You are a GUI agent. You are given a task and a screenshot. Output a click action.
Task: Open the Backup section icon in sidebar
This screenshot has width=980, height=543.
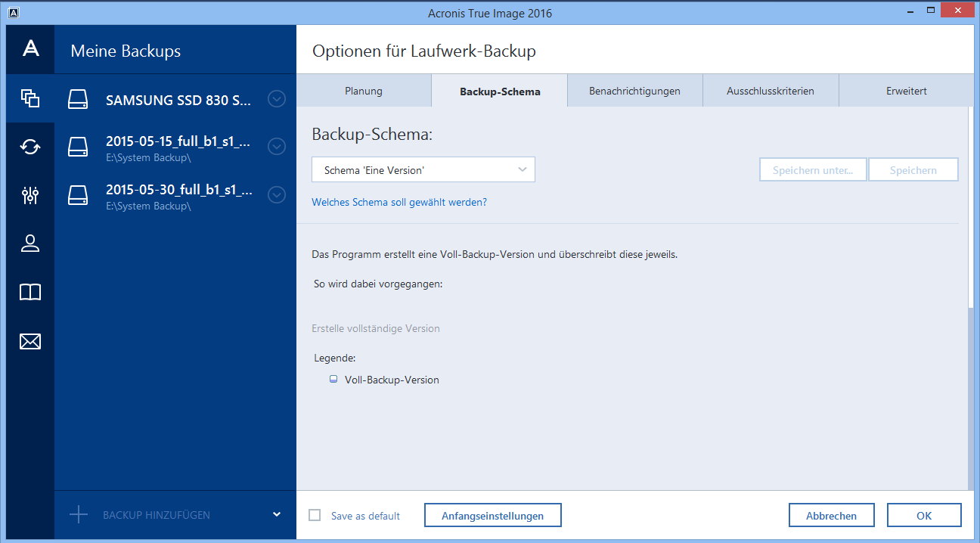pos(30,98)
